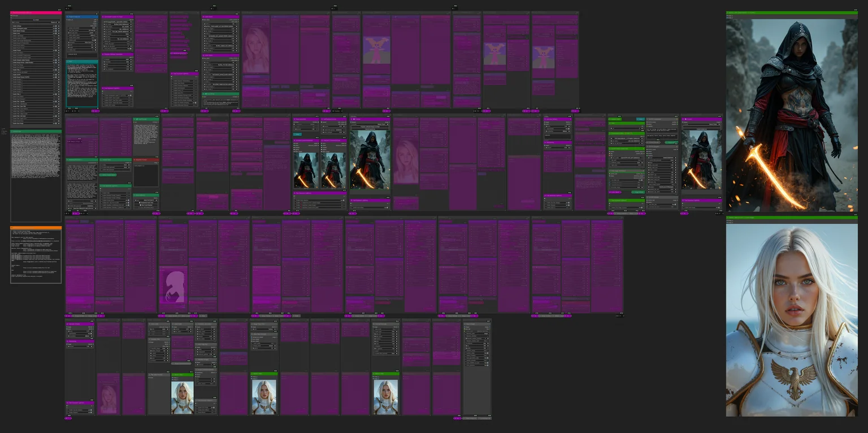Viewport: 868px width, 433px height.
Task: Click the leftmost white-haired woman thumbnail in the bottom row
Action: [x=183, y=398]
